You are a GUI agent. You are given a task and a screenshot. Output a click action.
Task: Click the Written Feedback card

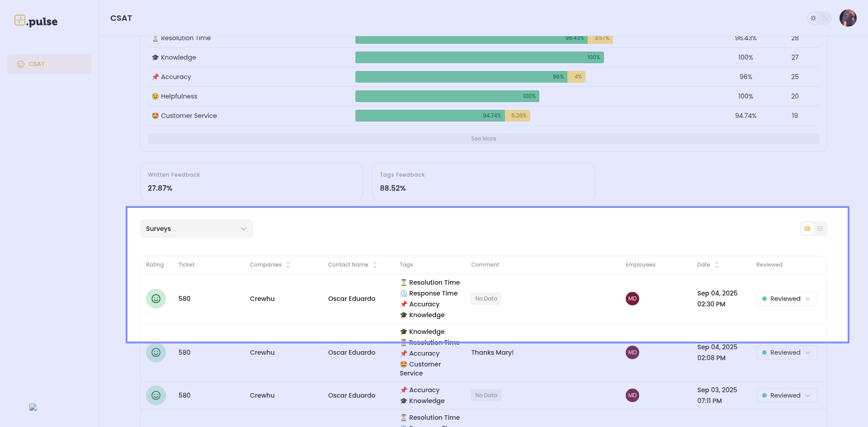251,182
